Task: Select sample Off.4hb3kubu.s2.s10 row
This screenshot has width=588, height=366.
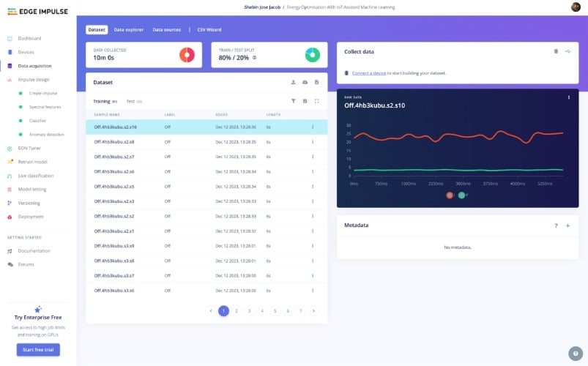Action: [x=206, y=127]
